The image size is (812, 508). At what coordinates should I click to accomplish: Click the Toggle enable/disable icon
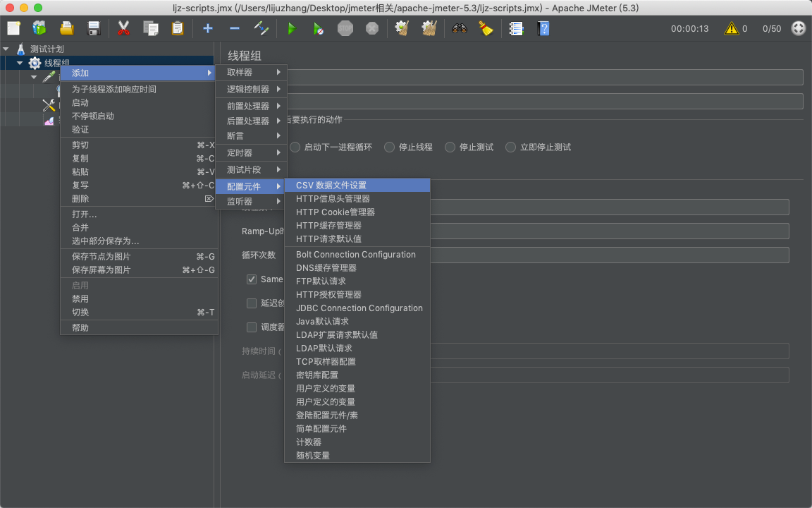262,28
